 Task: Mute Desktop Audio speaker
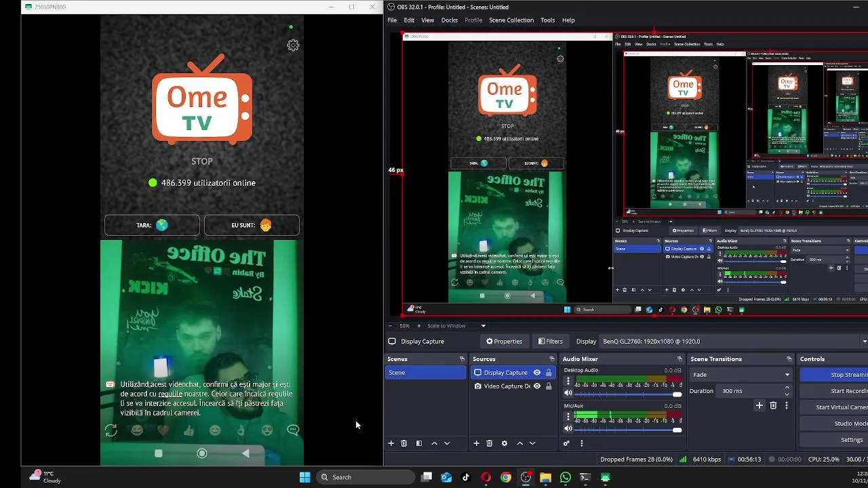tap(568, 393)
